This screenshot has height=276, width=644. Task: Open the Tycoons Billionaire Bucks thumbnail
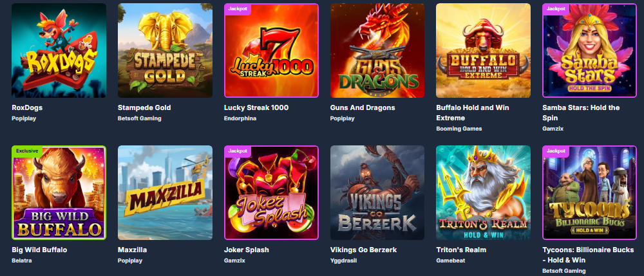590,193
